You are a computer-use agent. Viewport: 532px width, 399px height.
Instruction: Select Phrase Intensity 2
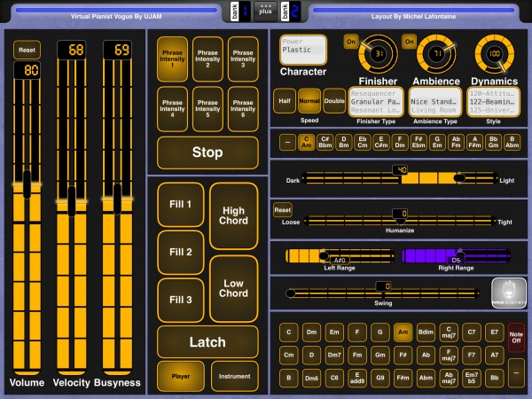[207, 59]
